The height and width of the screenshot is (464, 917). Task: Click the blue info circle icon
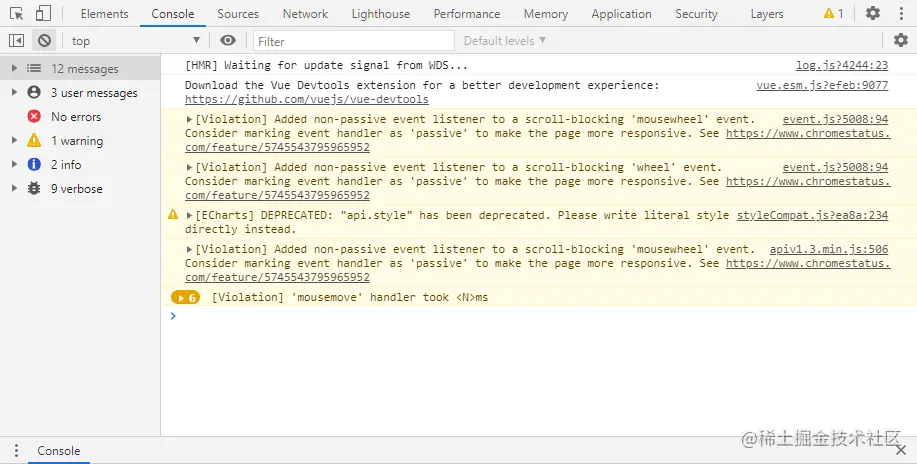[x=34, y=164]
